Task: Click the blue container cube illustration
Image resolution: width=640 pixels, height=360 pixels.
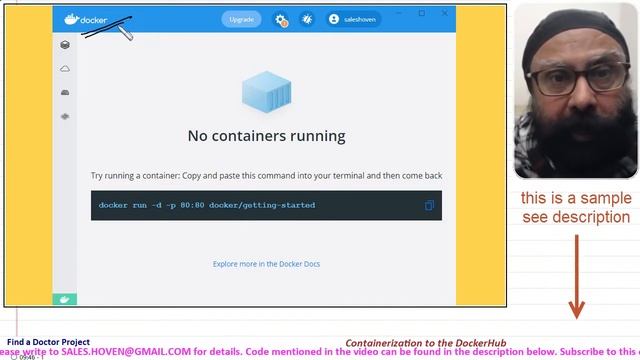Action: coord(267,92)
